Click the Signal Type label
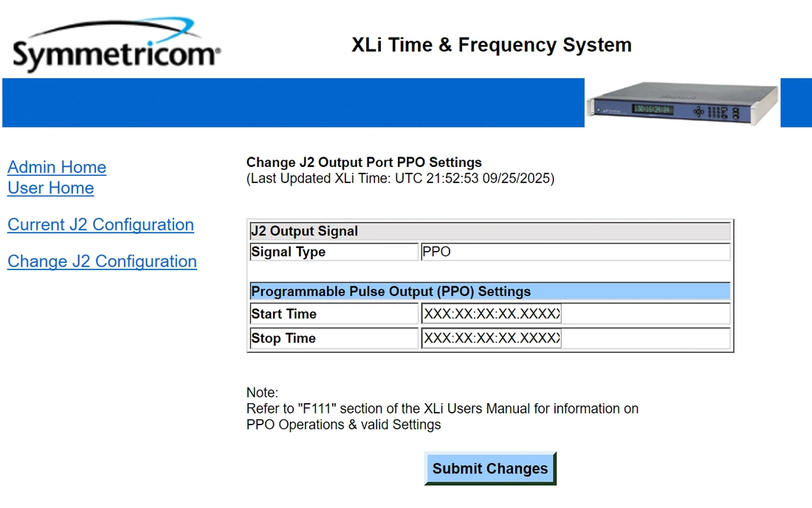 coord(289,252)
